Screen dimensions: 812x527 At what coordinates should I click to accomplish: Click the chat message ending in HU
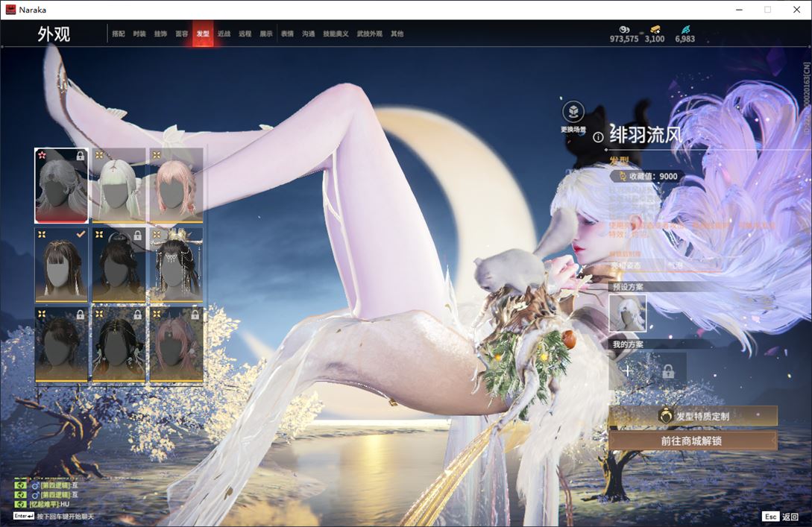(x=49, y=504)
